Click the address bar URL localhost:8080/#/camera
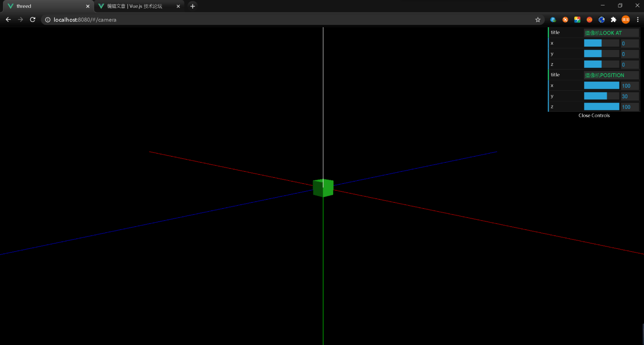644x345 pixels. click(x=85, y=20)
